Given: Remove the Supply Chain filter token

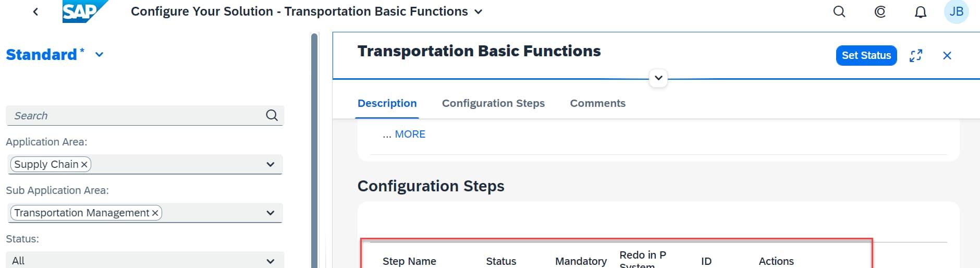Looking at the screenshot, I should click(x=84, y=165).
